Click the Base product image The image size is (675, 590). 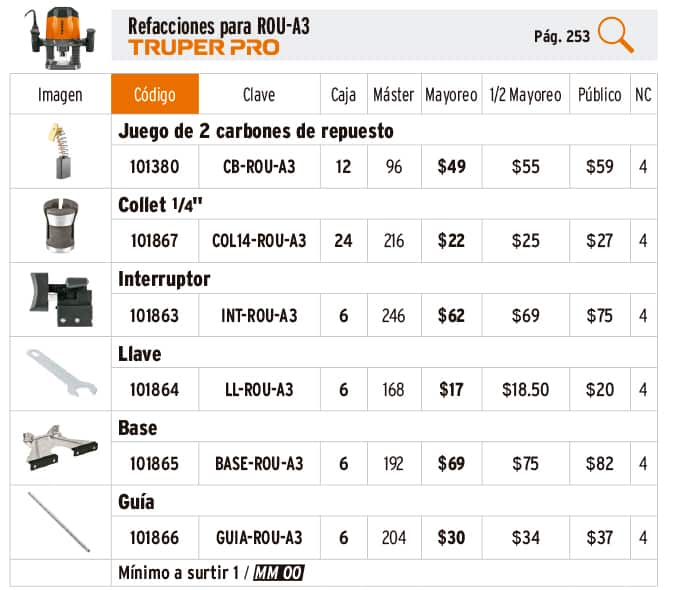[x=59, y=447]
